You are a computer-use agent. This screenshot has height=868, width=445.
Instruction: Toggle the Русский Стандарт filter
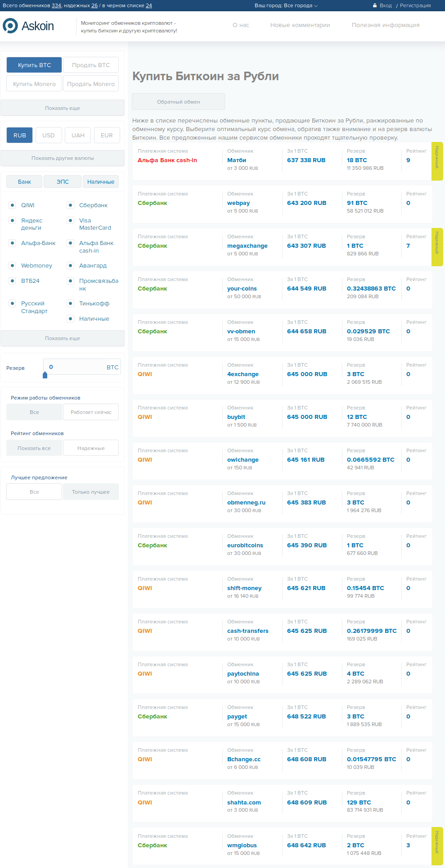point(12,303)
